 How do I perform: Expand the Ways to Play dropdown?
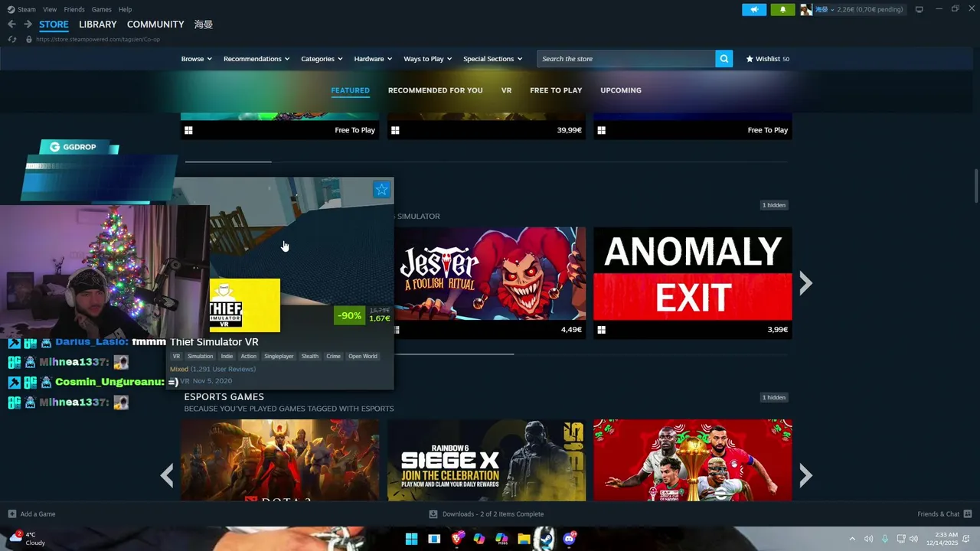428,59
